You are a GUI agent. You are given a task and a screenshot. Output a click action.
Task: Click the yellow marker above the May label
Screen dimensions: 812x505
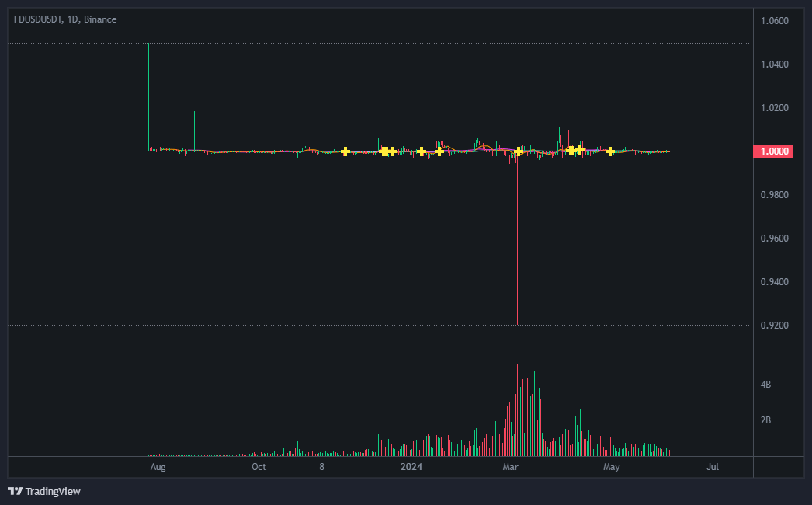(612, 153)
